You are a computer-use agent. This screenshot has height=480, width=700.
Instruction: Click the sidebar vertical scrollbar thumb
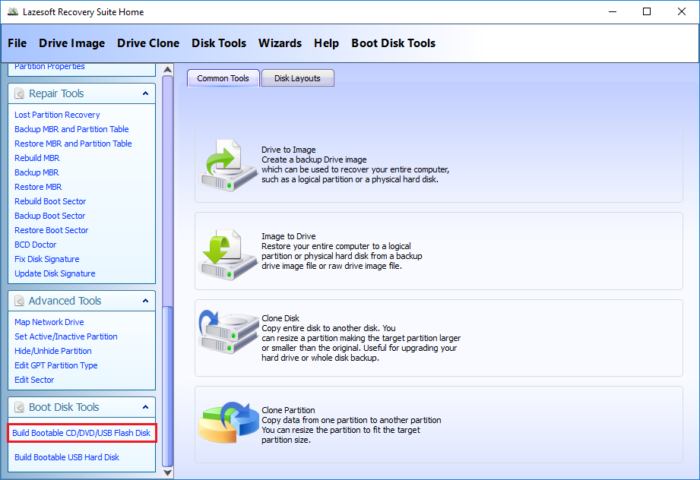click(167, 387)
